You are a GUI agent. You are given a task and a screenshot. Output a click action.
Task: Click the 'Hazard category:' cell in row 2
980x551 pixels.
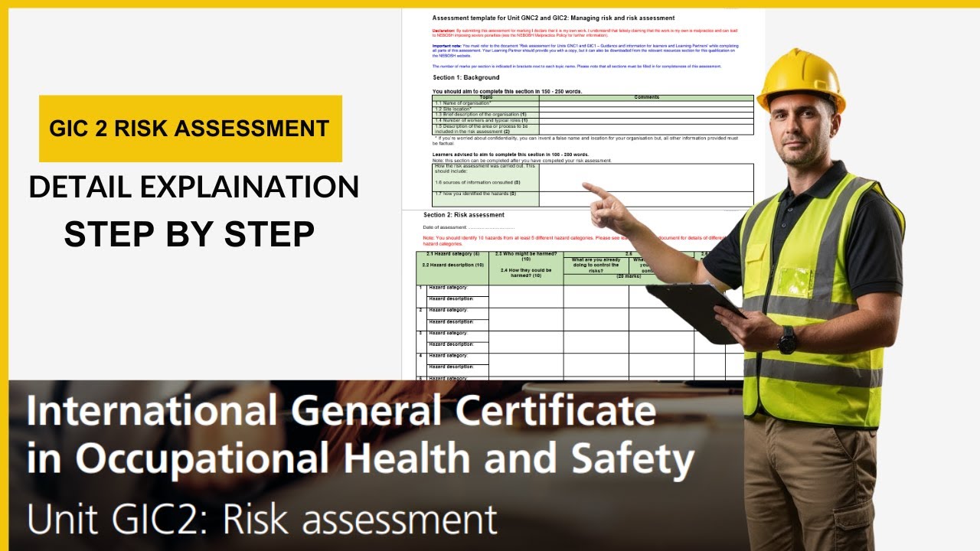pos(458,313)
